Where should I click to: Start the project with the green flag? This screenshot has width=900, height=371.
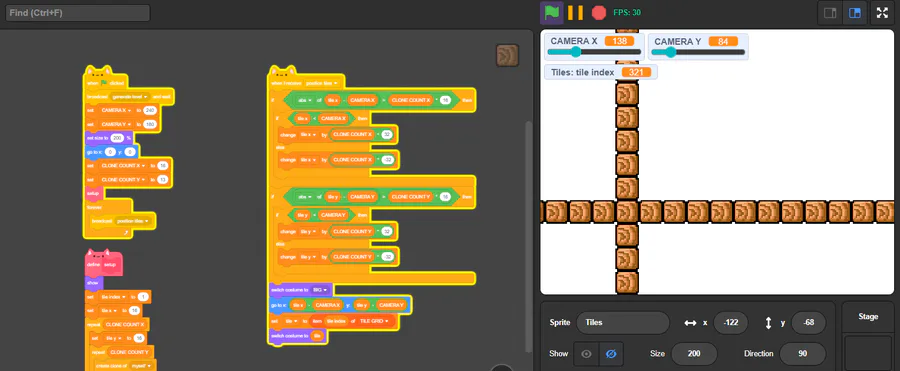coord(551,12)
